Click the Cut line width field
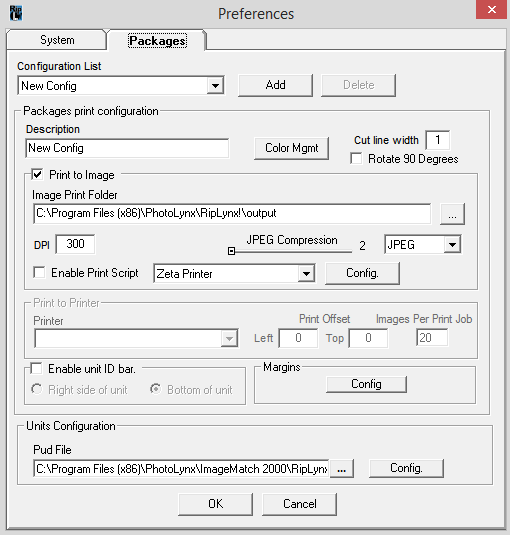Image resolution: width=510 pixels, height=535 pixels. (438, 140)
